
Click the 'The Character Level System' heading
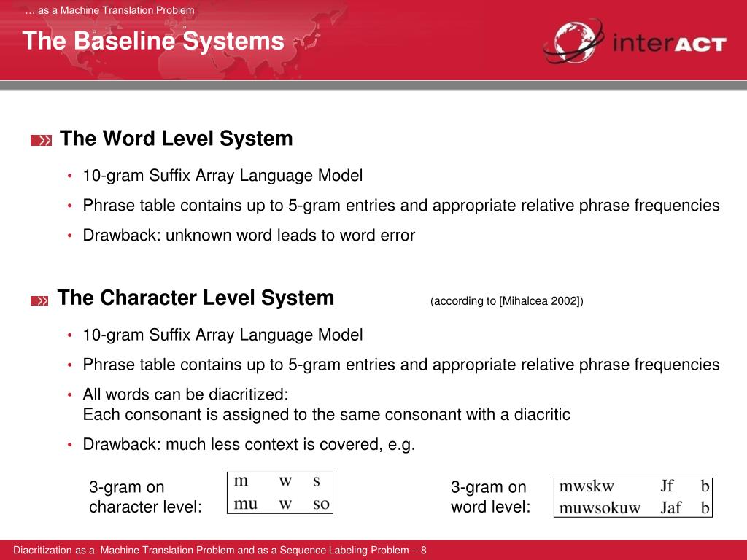click(x=196, y=297)
